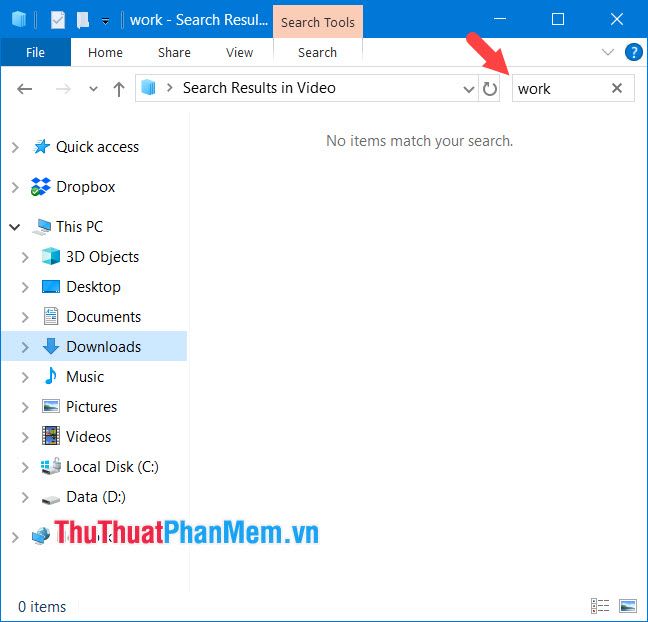
Task: Select Downloads folder in navigation pane
Action: coord(103,347)
